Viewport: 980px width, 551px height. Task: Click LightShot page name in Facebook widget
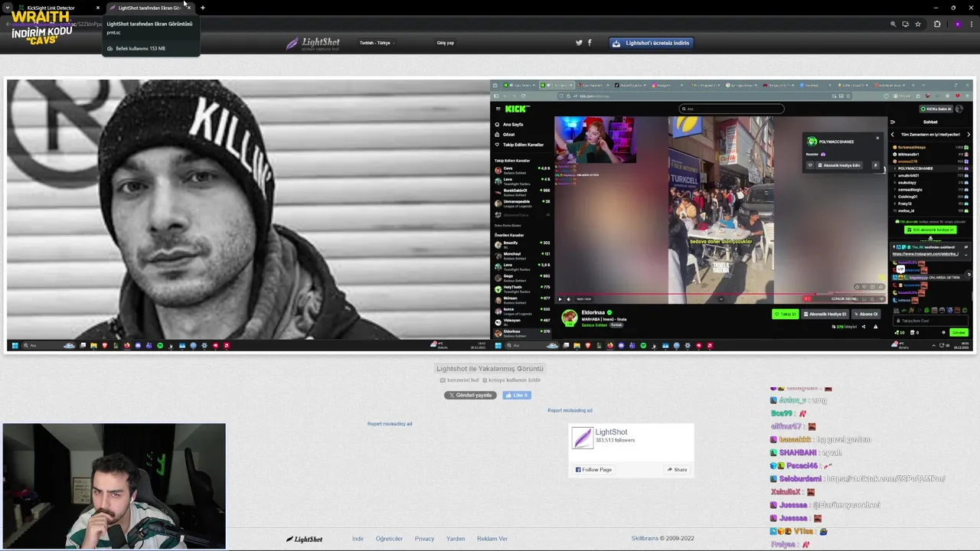(x=611, y=432)
